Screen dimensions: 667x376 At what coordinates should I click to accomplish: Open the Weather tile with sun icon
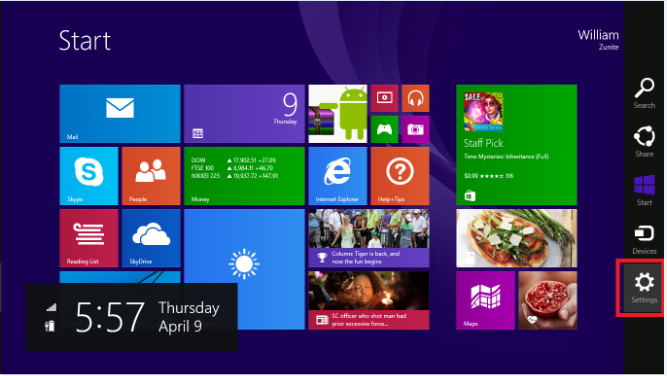(244, 269)
